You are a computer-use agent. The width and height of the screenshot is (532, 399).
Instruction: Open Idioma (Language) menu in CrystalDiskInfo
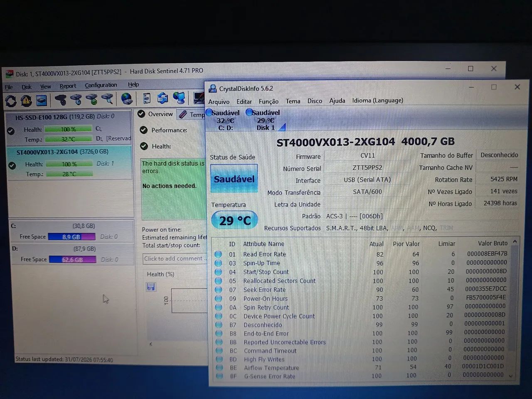[x=378, y=101]
